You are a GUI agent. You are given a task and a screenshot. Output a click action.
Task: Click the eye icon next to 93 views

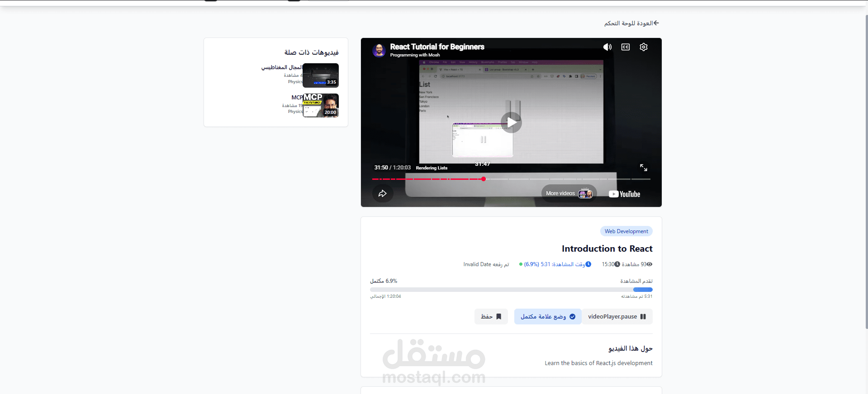pos(650,264)
